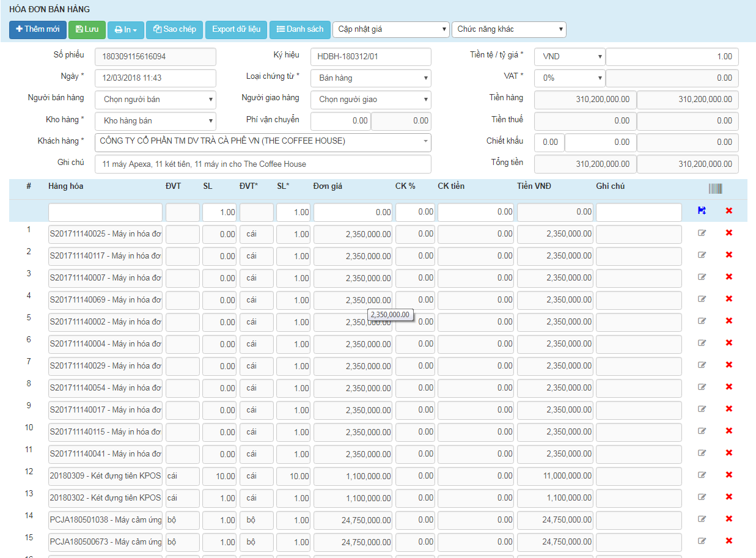The width and height of the screenshot is (756, 558).
Task: Edit the row for item S201711140017
Action: pos(702,409)
